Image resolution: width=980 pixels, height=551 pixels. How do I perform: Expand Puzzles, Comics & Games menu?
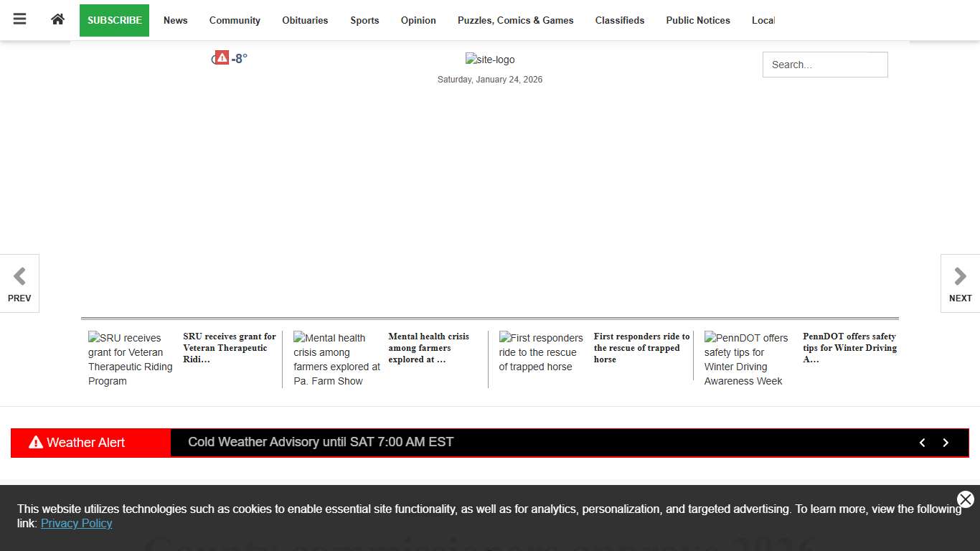point(515,20)
